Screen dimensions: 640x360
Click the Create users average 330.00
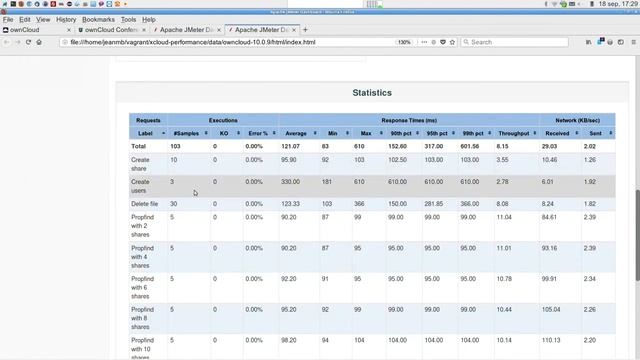(290, 182)
